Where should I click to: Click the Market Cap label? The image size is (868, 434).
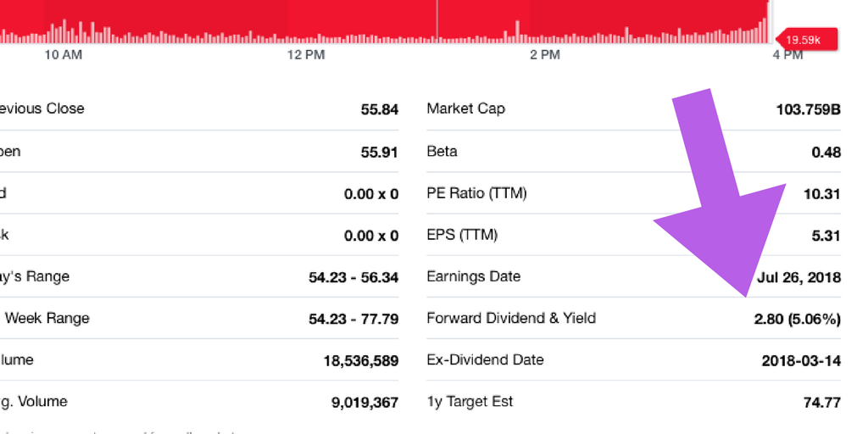click(465, 108)
